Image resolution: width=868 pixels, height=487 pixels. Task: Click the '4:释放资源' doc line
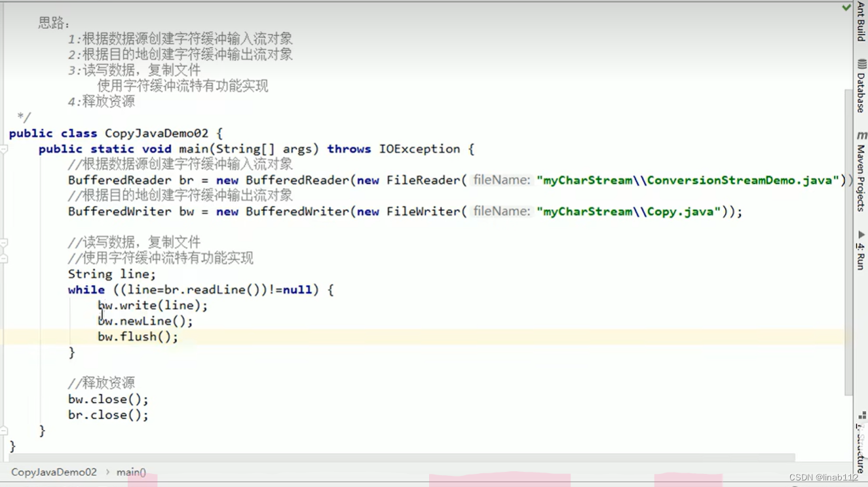tap(102, 102)
